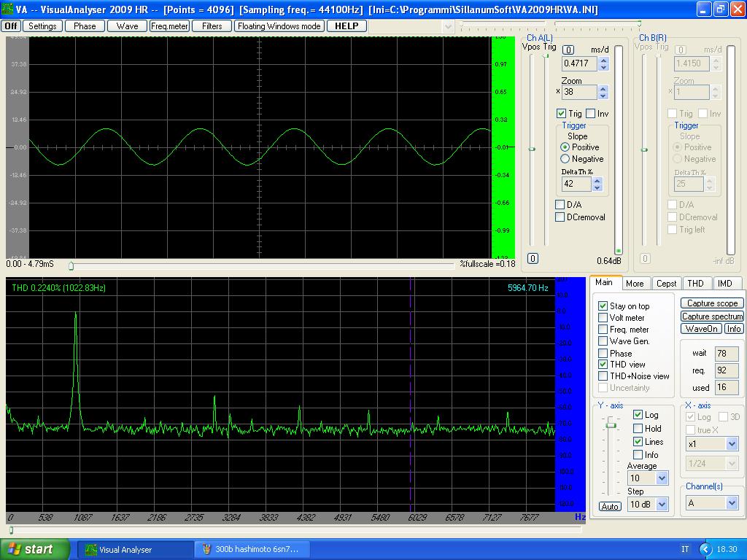Enable Floating Windows mode

tap(279, 26)
